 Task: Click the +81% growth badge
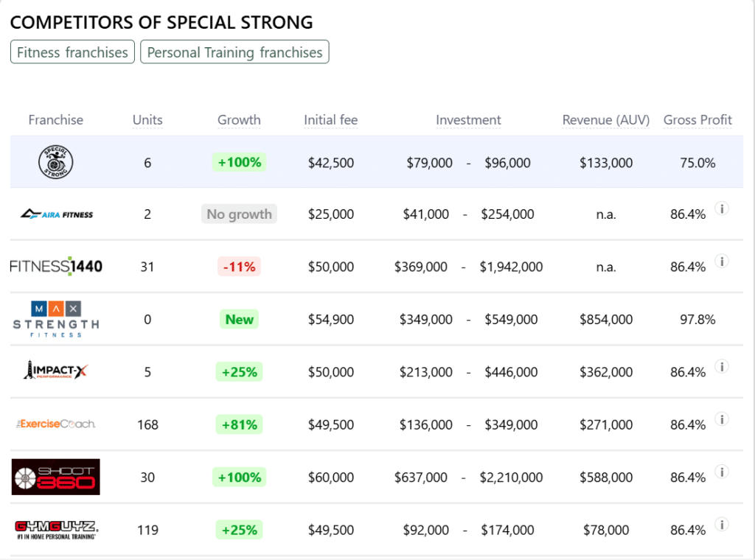(x=240, y=424)
